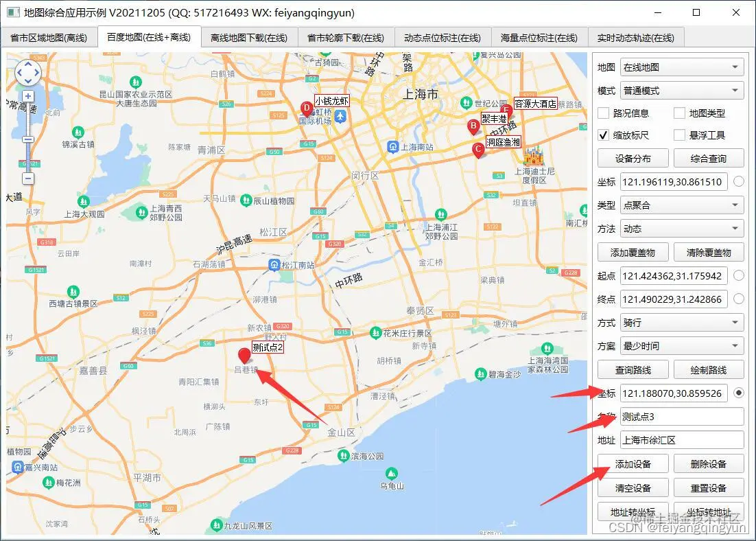Click the 综合查询 button
The width and height of the screenshot is (756, 541).
708,159
